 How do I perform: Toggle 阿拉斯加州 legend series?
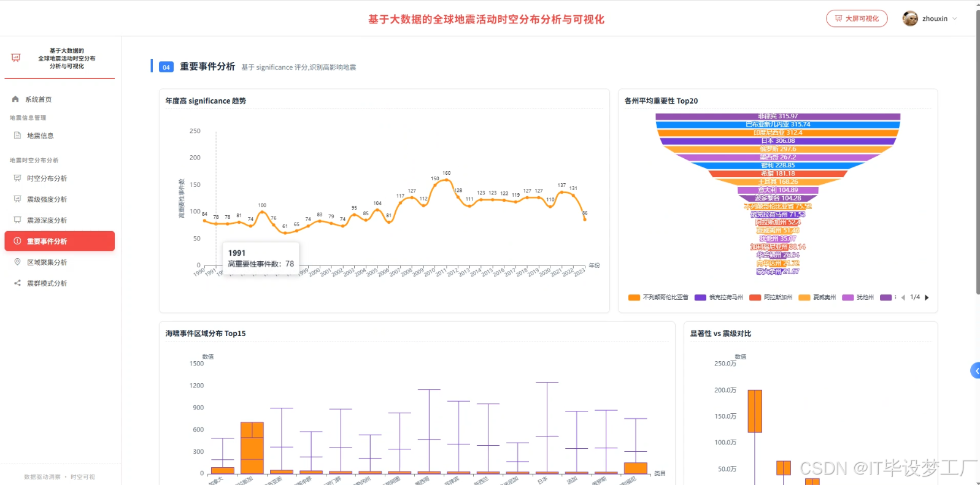(771, 297)
